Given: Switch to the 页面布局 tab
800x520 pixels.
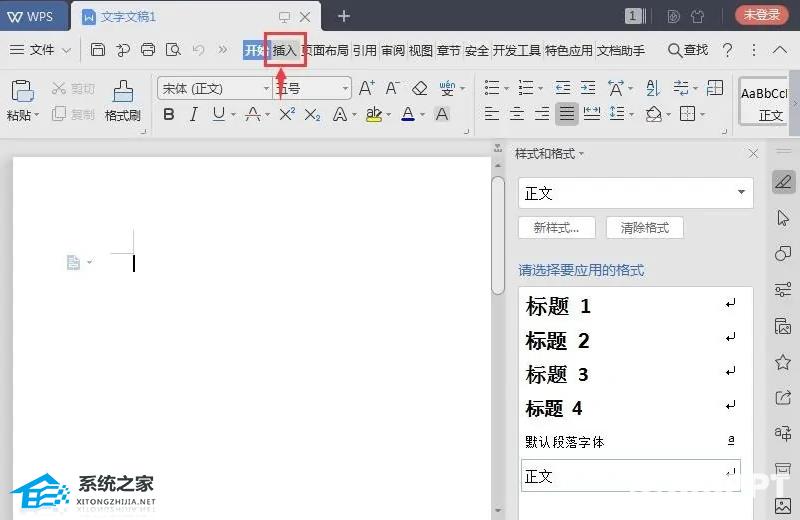Looking at the screenshot, I should (x=325, y=50).
